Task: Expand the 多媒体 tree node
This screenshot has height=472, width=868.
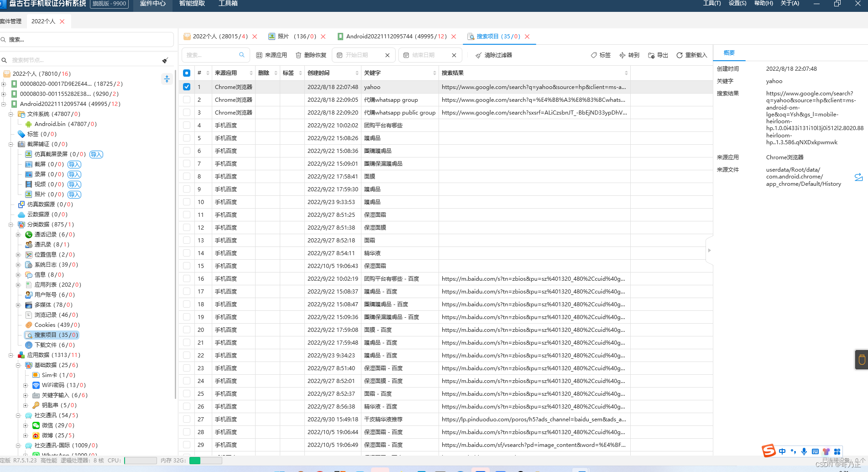Action: pos(18,305)
